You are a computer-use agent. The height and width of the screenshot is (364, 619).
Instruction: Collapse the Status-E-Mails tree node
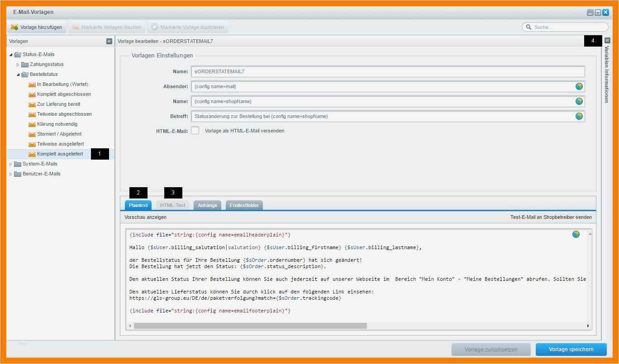pos(11,55)
